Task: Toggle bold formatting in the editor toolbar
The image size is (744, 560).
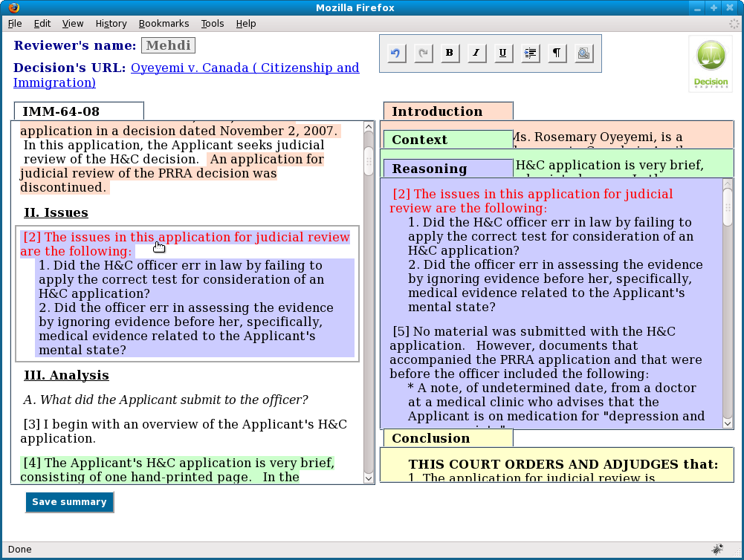Action: [x=450, y=53]
